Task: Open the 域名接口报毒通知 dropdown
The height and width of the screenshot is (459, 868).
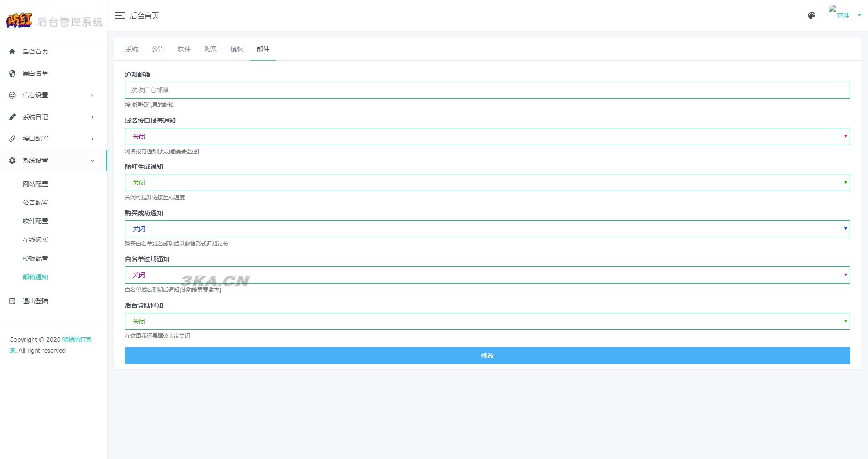Action: click(487, 136)
